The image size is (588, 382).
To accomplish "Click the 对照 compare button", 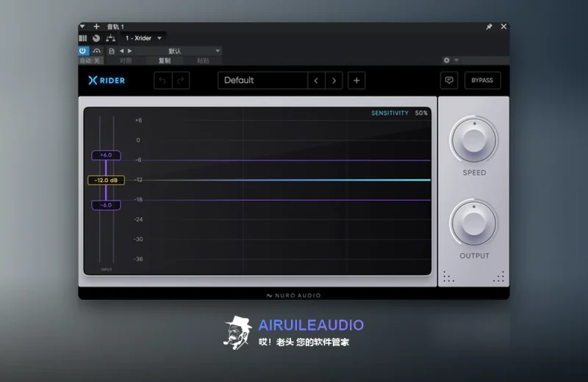I will pos(126,60).
